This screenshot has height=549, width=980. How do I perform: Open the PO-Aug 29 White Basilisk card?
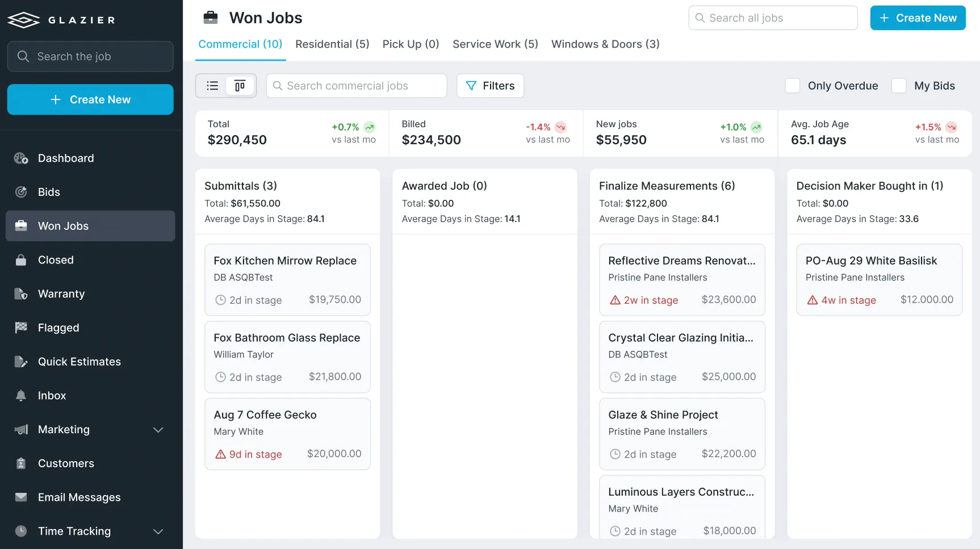(880, 280)
